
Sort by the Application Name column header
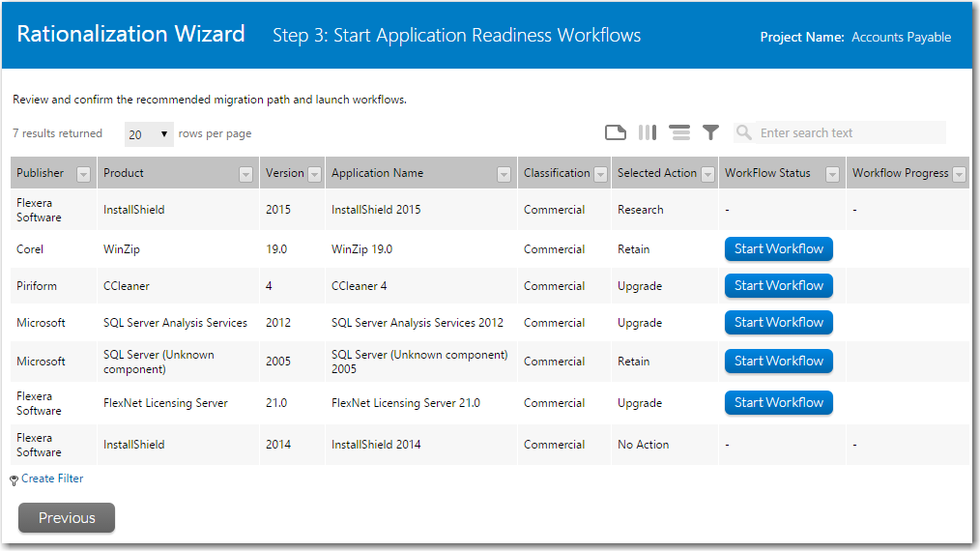(x=378, y=173)
